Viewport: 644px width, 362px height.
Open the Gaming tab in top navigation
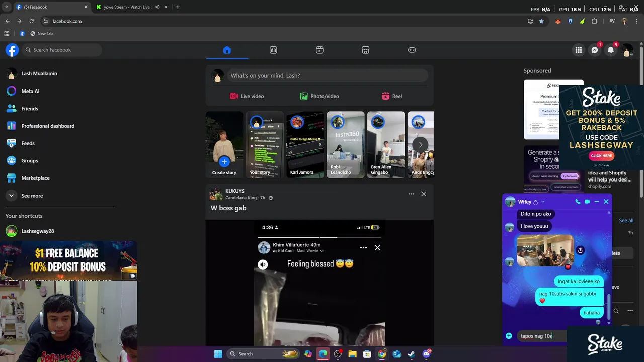click(x=412, y=50)
